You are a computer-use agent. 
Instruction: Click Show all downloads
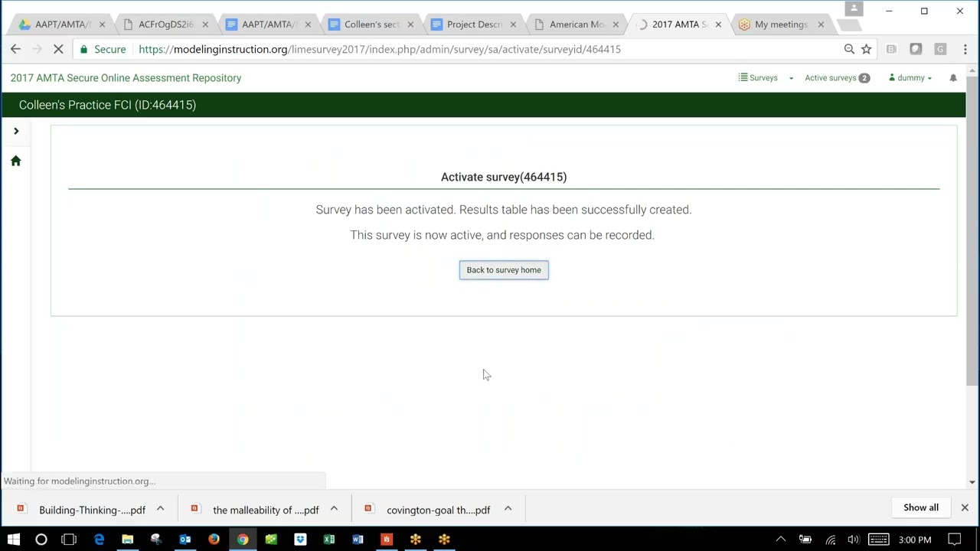[x=921, y=507]
